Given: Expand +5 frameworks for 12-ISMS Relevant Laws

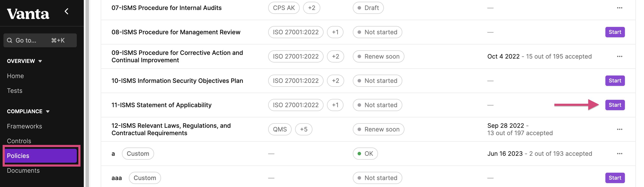Looking at the screenshot, I should click(x=304, y=129).
